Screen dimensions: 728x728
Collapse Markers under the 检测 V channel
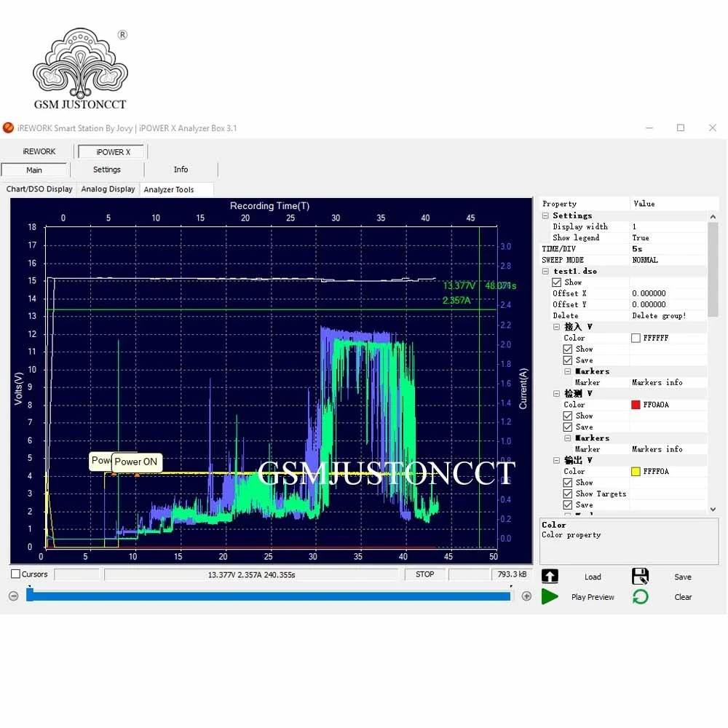[x=568, y=438]
